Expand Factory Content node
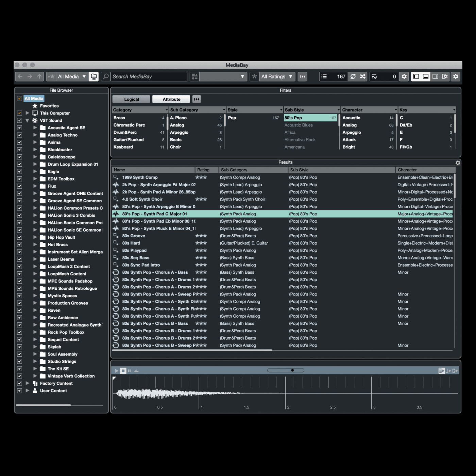The width and height of the screenshot is (476, 476). pyautogui.click(x=27, y=384)
